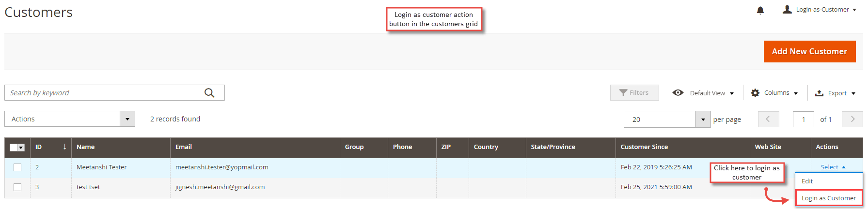
Task: Open the select-all checkbox dropdown arrow
Action: (21, 148)
